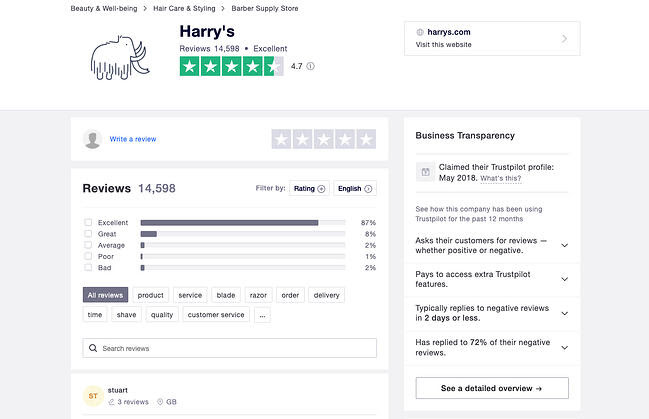Click the search magnifier icon
649x419 pixels.
[x=93, y=348]
